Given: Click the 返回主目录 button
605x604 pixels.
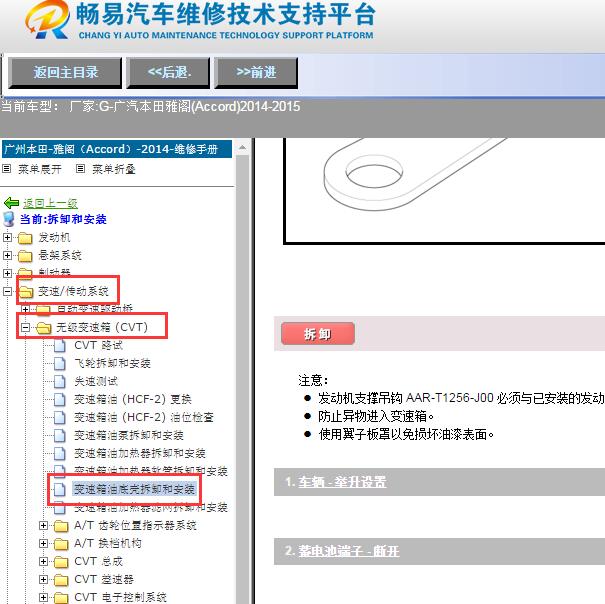Looking at the screenshot, I should 65,73.
